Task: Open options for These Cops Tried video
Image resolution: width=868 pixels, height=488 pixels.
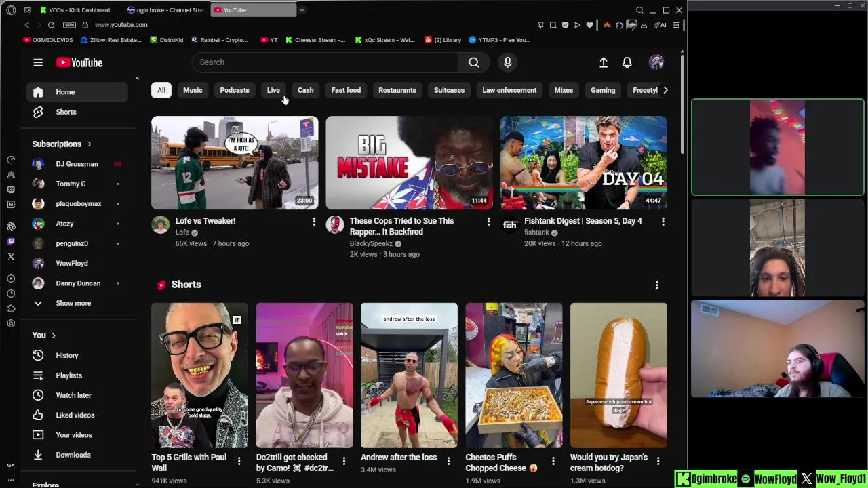Action: pyautogui.click(x=488, y=222)
